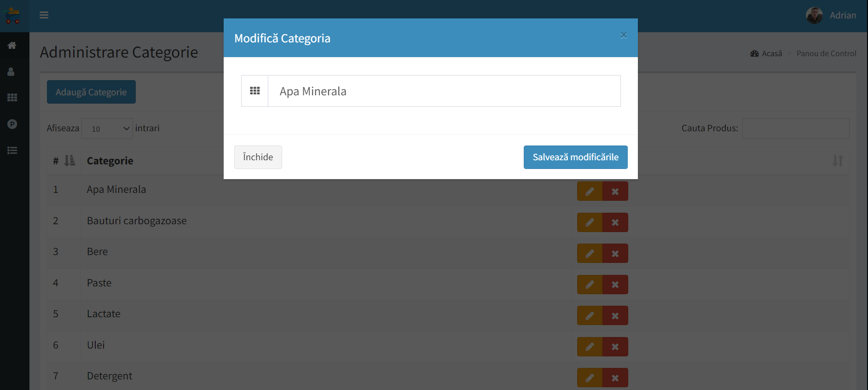868x390 pixels.
Task: Toggle the hamburger menu in header
Action: point(44,15)
